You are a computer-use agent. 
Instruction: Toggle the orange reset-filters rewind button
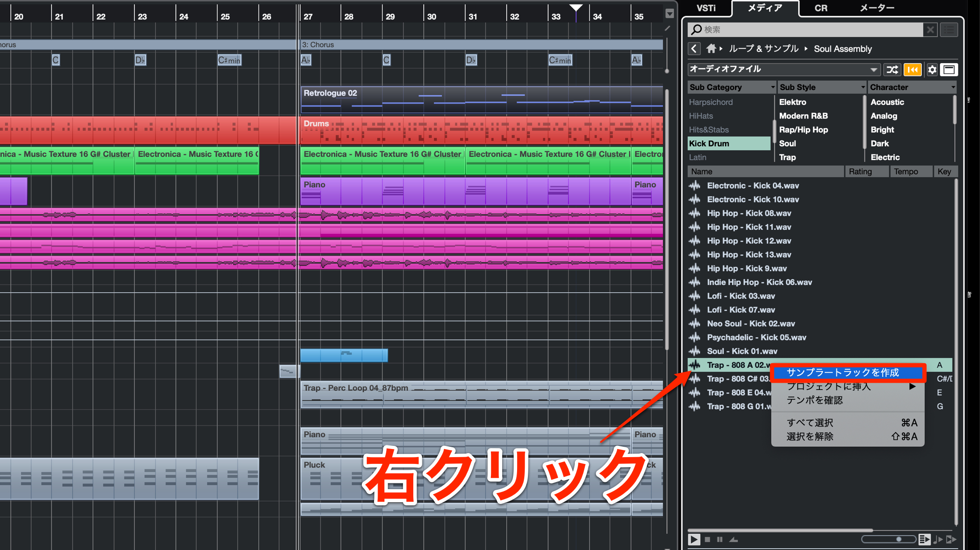point(912,69)
